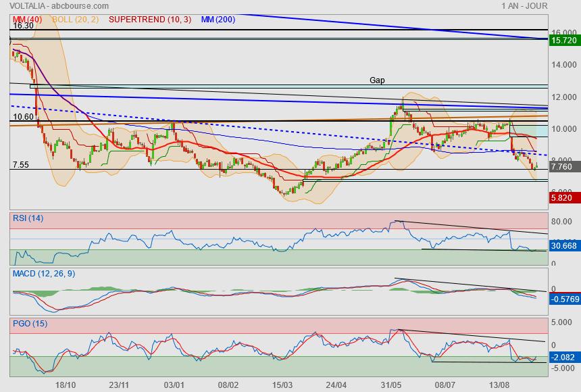Select the 12.000 price axis value
This screenshot has width=581, height=392.
(x=564, y=97)
